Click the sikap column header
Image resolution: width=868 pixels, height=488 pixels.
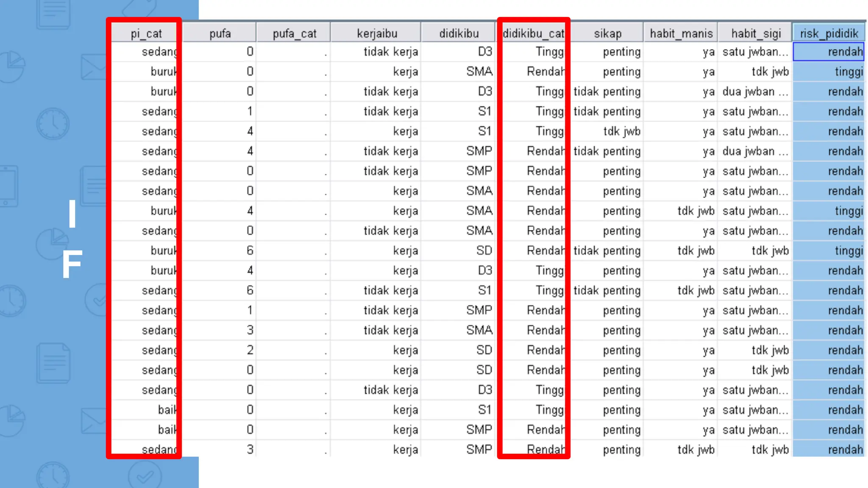pyautogui.click(x=607, y=33)
